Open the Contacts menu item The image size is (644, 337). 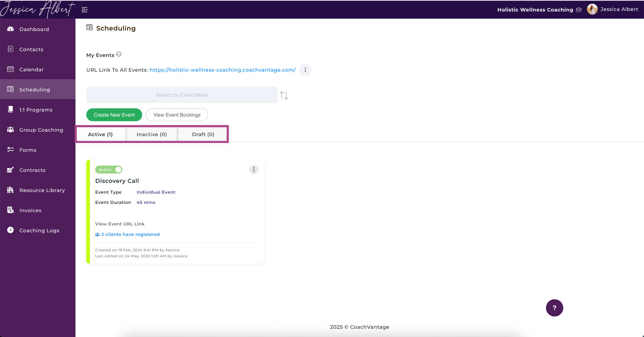tap(38, 49)
